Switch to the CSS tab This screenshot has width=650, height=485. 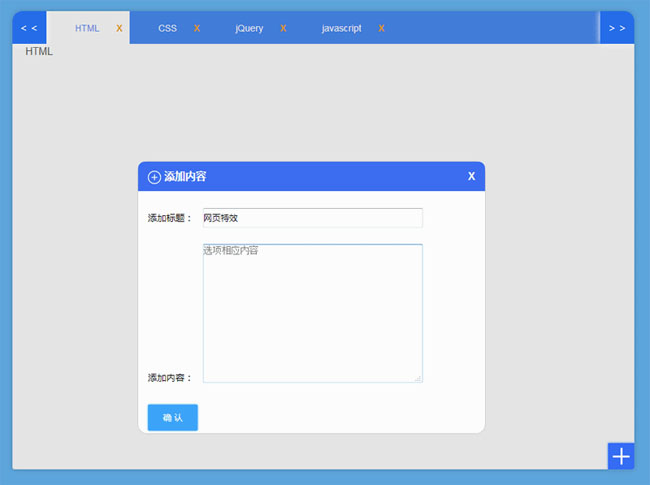coord(167,28)
